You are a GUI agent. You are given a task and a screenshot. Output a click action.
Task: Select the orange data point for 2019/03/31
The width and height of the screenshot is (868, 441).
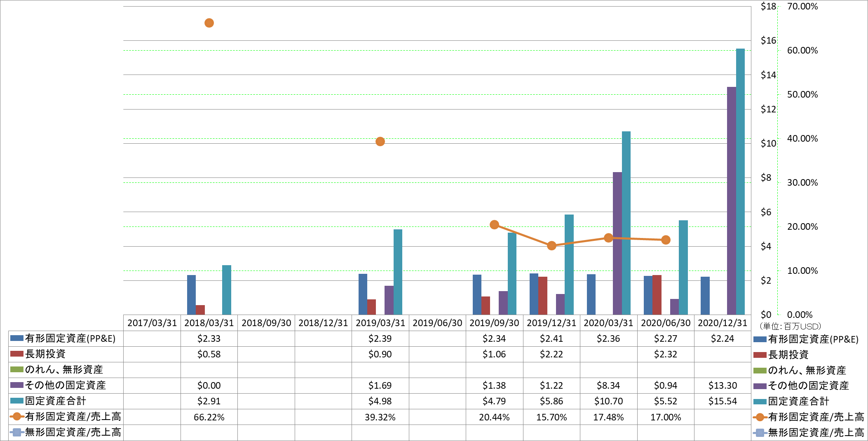pos(380,142)
